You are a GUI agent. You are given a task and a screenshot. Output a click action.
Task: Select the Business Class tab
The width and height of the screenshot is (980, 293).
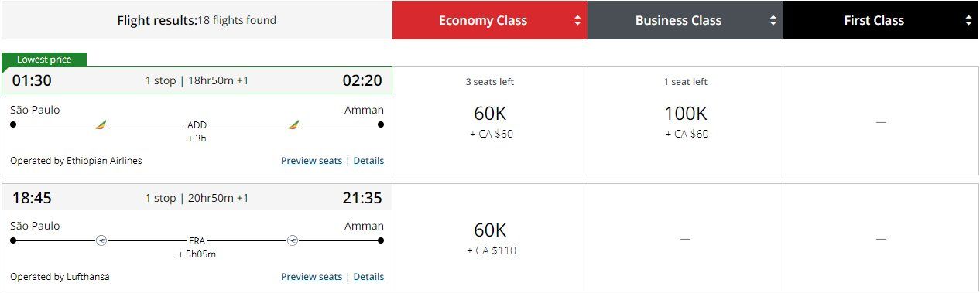point(685,20)
